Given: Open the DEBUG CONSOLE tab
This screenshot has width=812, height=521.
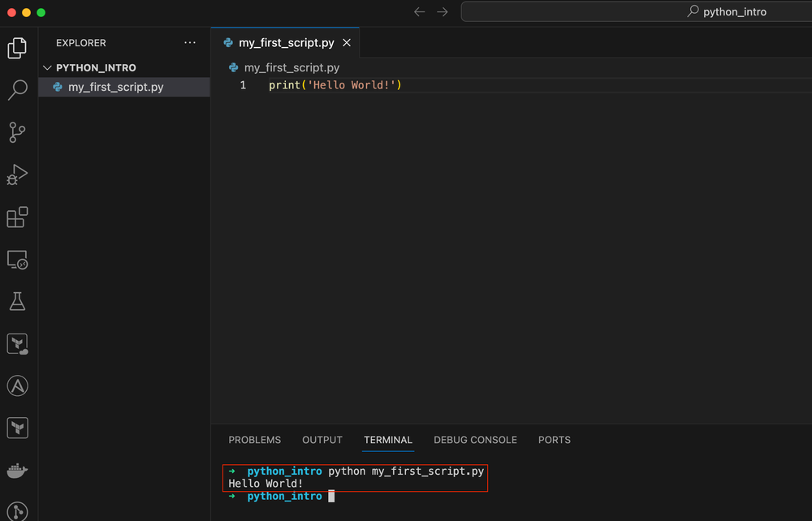Looking at the screenshot, I should 475,440.
